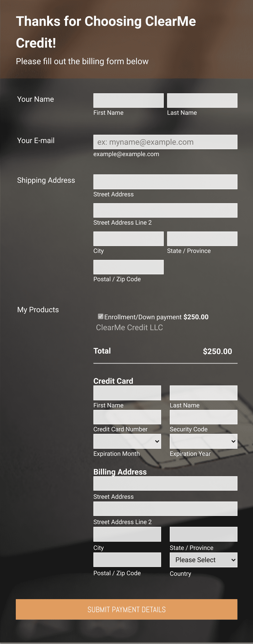The height and width of the screenshot is (644, 253).
Task: Open the Expiration Month dropdown
Action: click(x=127, y=441)
